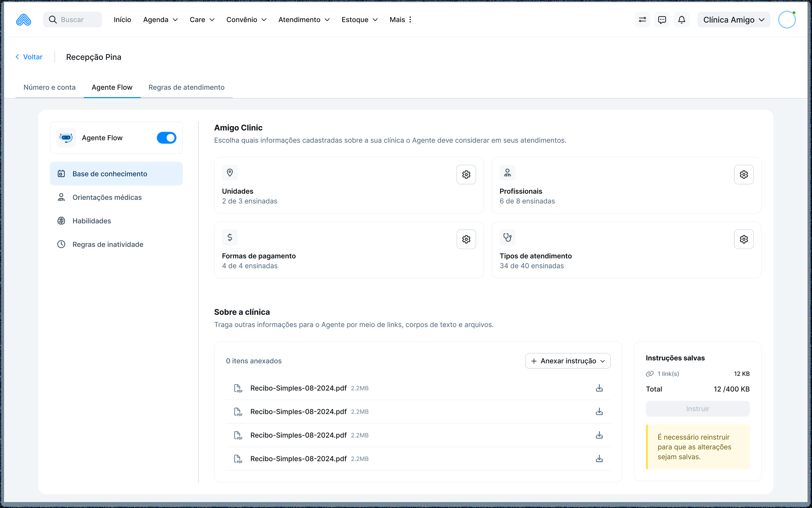Open the notifications bell
Viewport: 812px width, 508px height.
pos(681,20)
